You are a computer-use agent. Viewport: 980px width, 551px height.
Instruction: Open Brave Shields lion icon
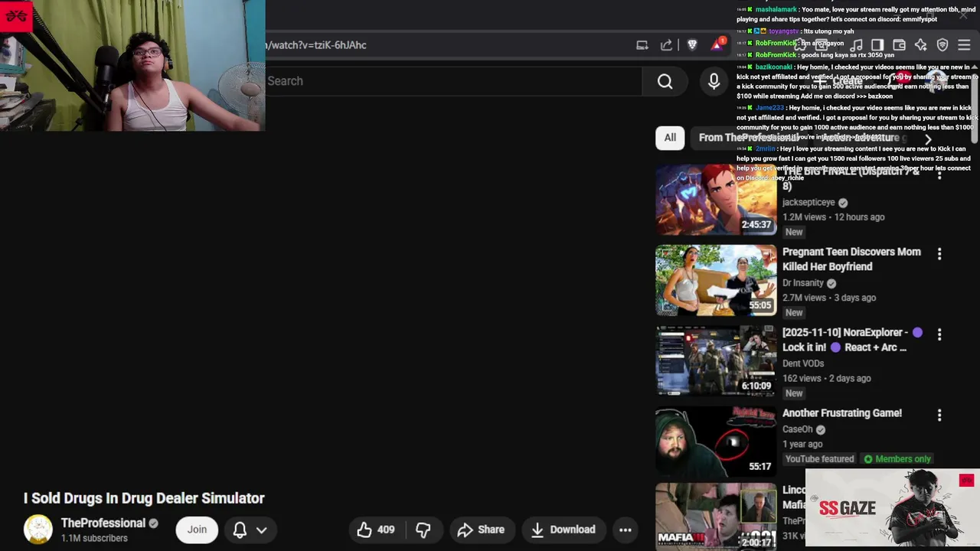pos(692,45)
